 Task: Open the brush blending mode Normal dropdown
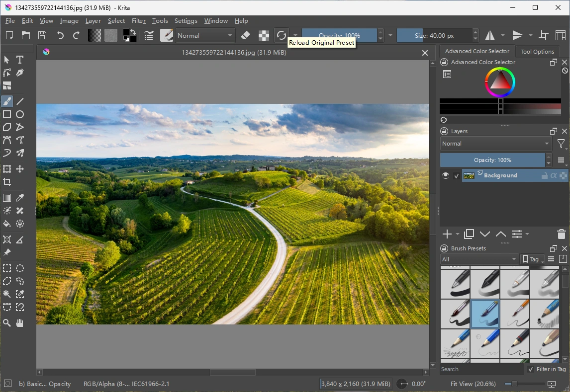205,36
